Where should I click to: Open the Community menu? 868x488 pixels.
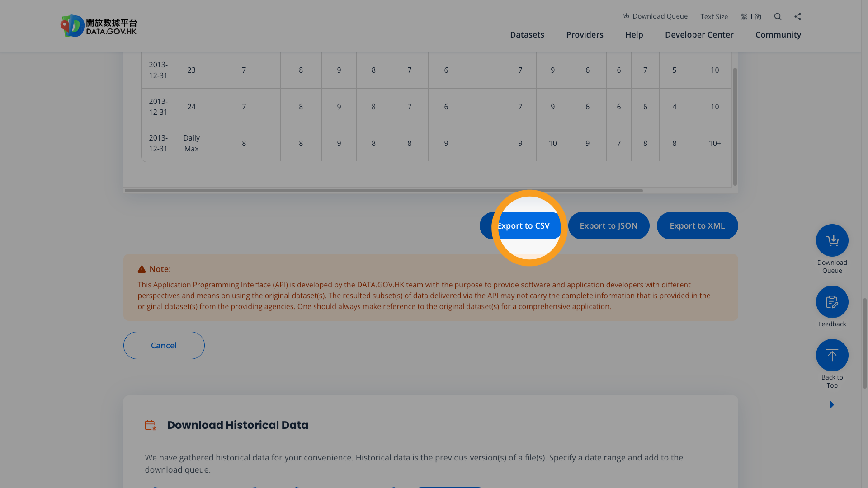pyautogui.click(x=778, y=34)
